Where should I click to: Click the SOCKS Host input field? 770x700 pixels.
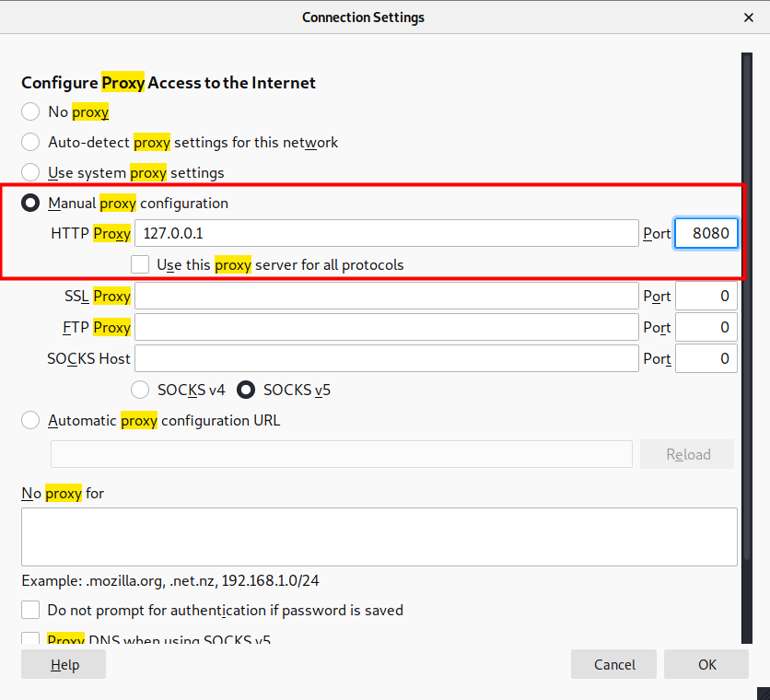click(387, 358)
